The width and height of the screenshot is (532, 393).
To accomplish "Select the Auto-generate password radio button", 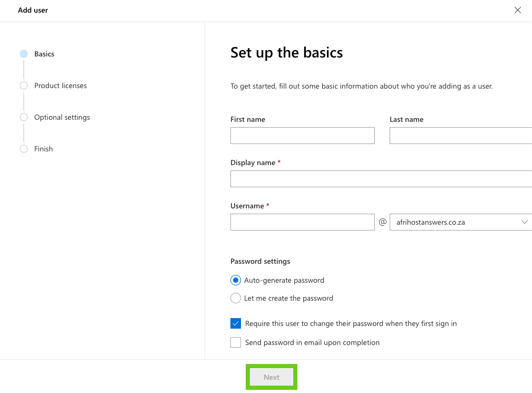I will coord(236,280).
